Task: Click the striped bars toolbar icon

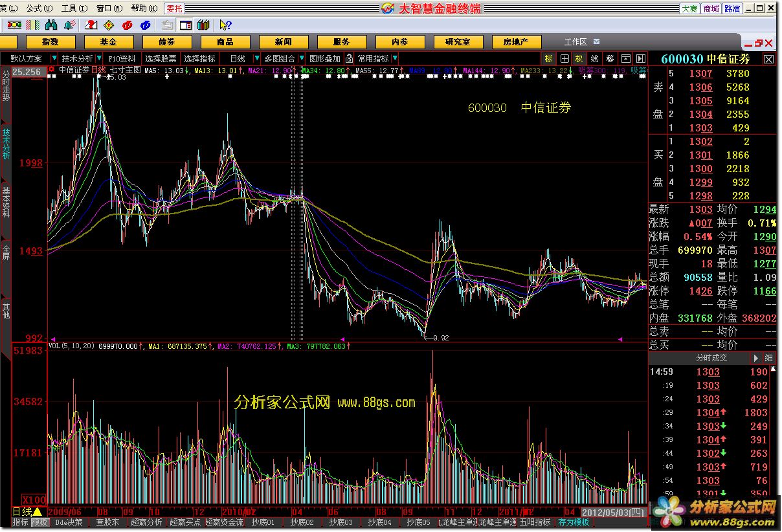Action: click(32, 25)
